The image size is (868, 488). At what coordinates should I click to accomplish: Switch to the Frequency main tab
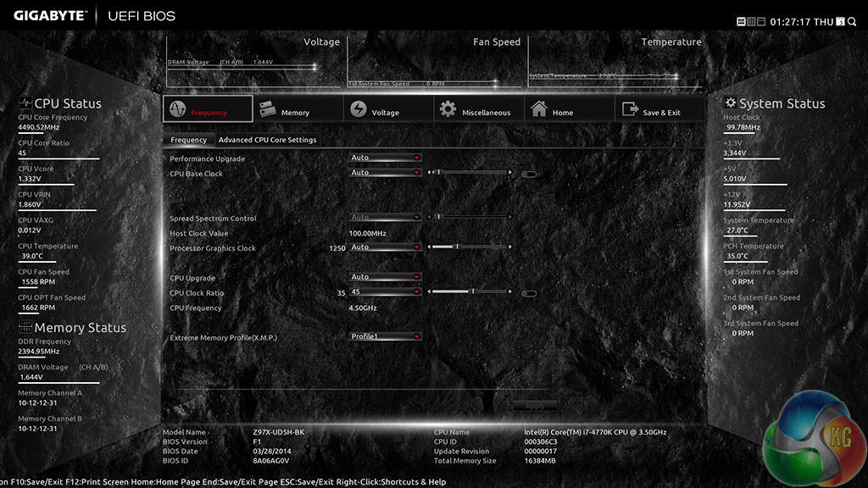tap(209, 109)
